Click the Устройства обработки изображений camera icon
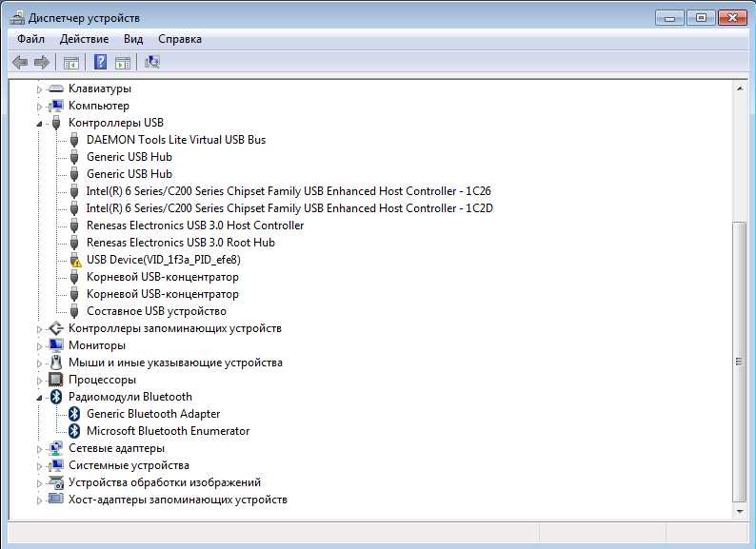 (x=56, y=482)
